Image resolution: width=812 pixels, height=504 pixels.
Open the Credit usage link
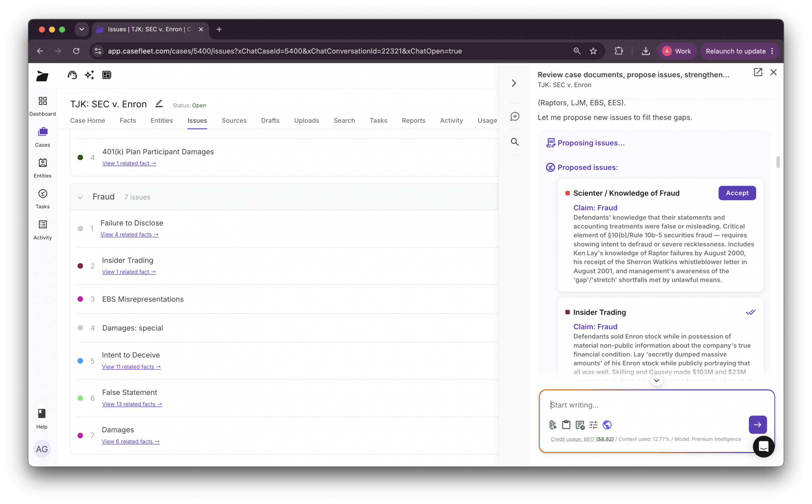pyautogui.click(x=582, y=439)
